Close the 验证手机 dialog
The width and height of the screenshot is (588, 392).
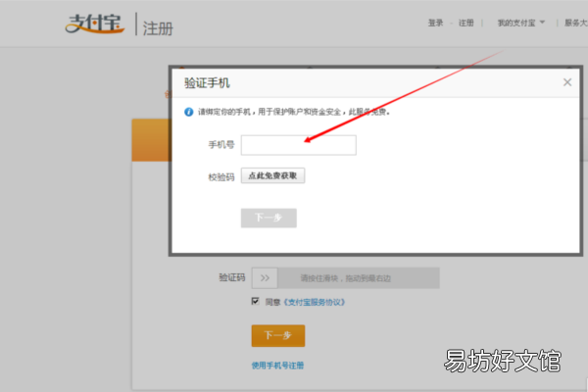click(x=567, y=82)
